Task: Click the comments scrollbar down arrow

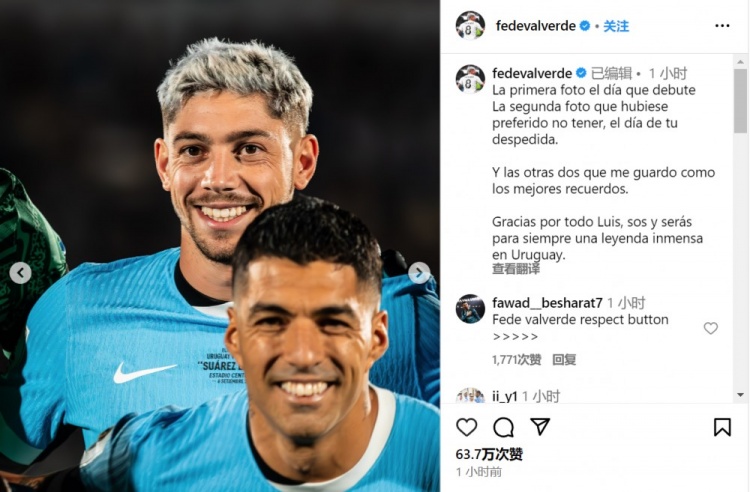Action: 740,395
